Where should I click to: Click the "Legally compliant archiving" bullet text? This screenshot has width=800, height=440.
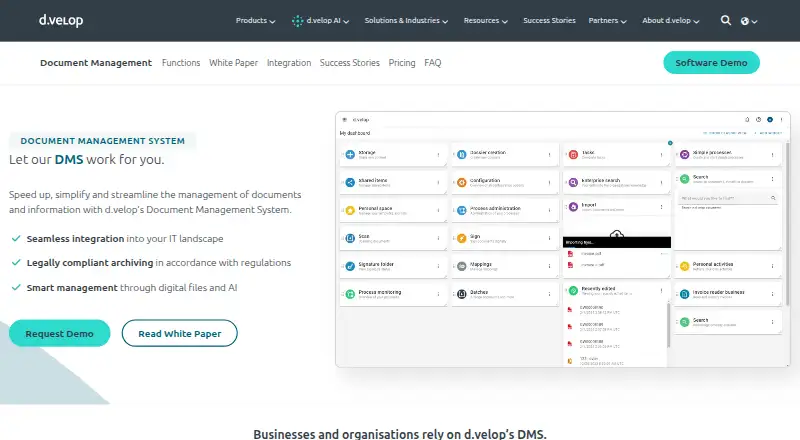coord(90,262)
